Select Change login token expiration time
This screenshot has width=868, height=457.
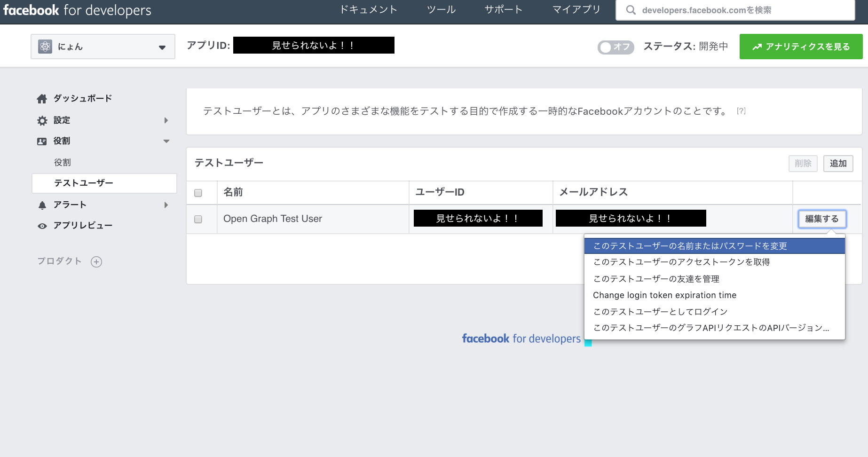click(714, 295)
